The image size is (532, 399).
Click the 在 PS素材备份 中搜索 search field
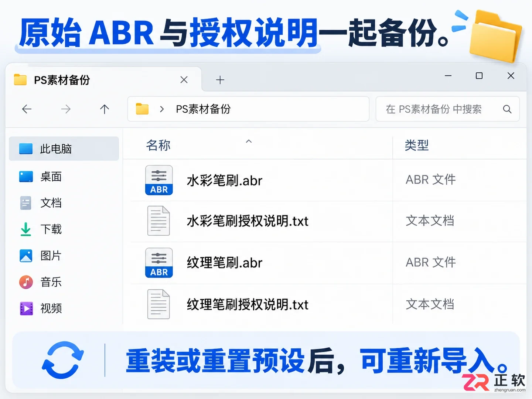tap(448, 109)
